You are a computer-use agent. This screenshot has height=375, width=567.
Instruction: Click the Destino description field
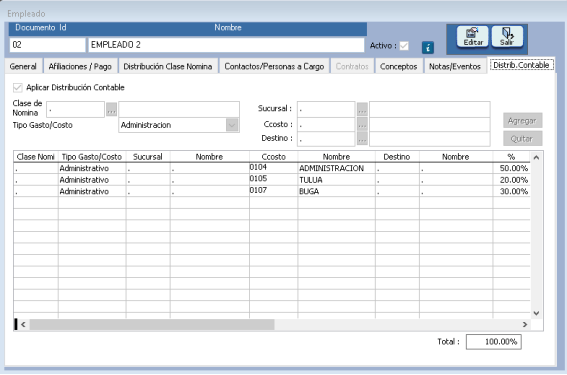click(430, 139)
